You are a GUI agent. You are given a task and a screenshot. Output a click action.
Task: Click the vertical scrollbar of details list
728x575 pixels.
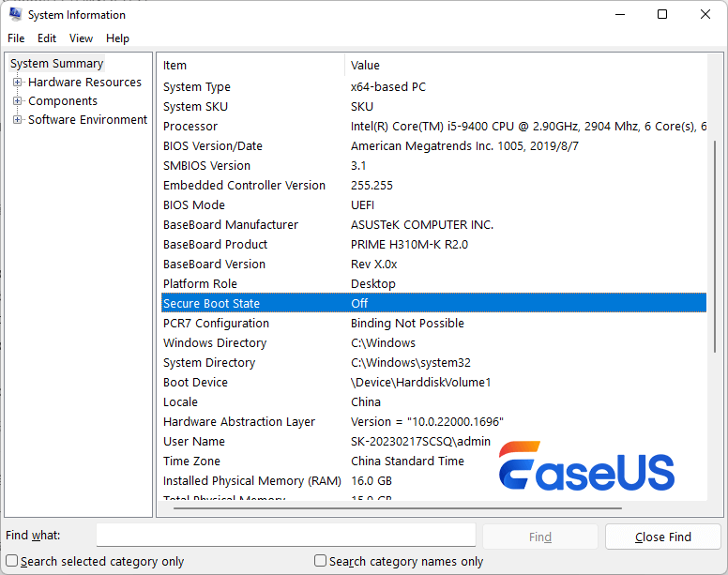tap(715, 246)
